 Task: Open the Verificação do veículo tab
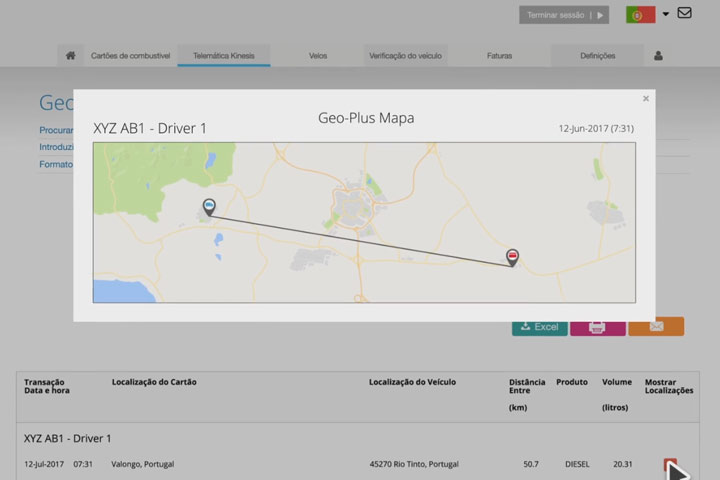tap(404, 56)
